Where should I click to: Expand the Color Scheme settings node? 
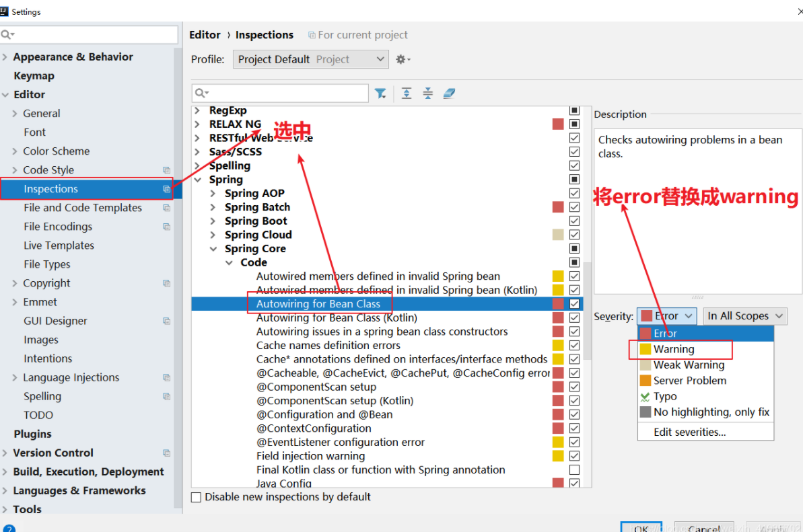coord(14,151)
